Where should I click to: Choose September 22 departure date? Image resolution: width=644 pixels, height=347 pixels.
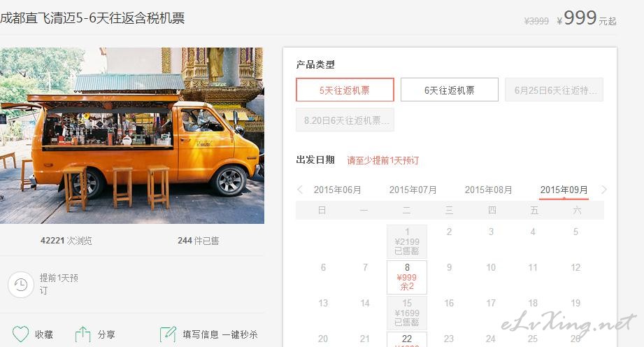tap(407, 339)
